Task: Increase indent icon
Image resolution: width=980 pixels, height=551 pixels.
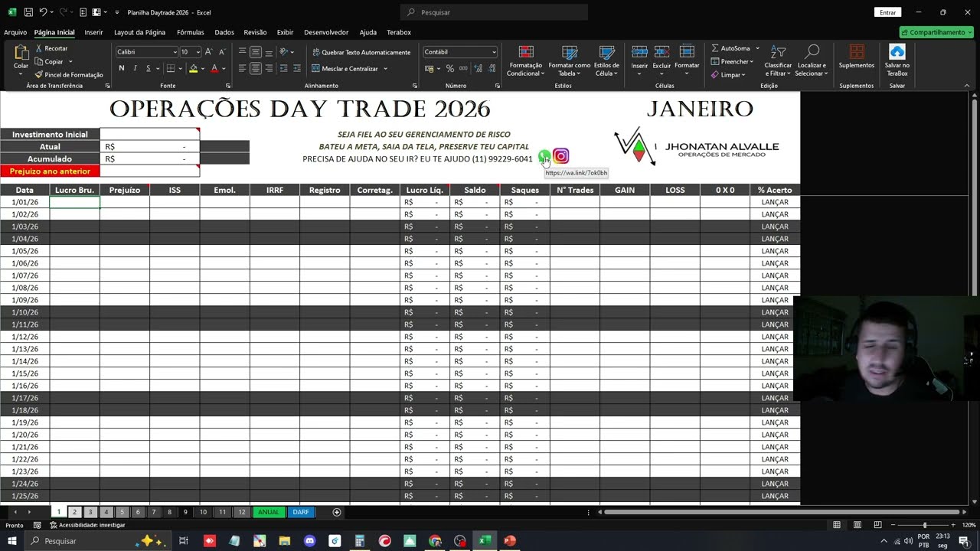Action: (x=297, y=68)
